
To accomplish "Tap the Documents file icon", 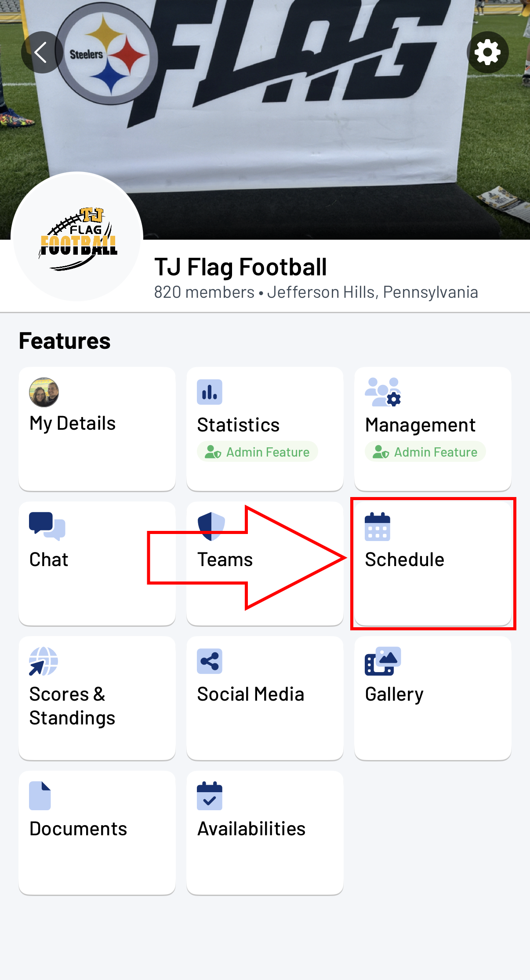I will [40, 796].
